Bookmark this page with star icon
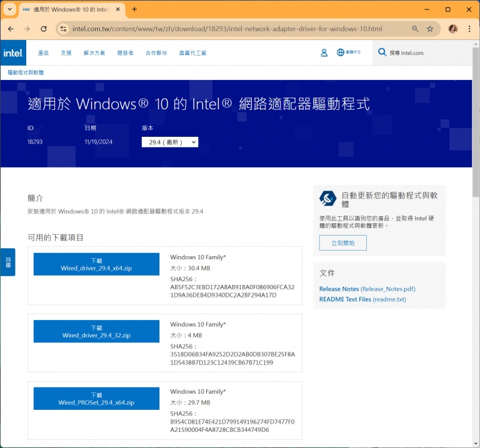The image size is (480, 448). (x=430, y=29)
